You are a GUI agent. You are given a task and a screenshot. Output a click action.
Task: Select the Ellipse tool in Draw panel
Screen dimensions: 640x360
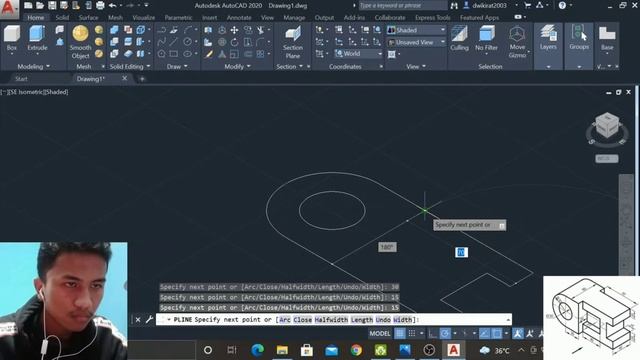coord(187,53)
